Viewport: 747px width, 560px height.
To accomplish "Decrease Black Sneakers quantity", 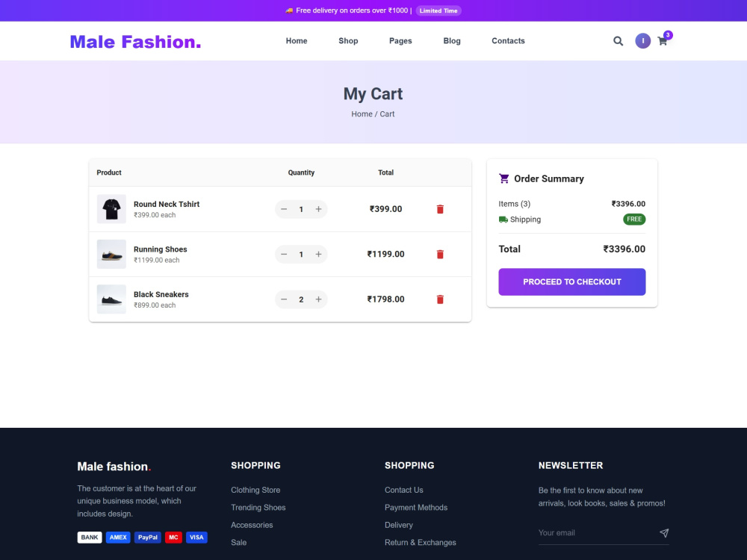I will coord(284,299).
